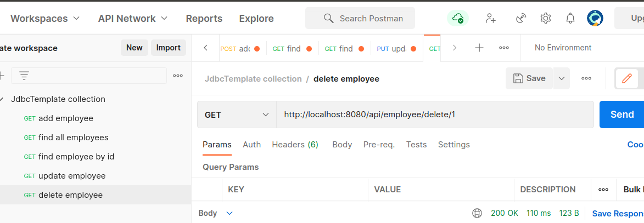Viewport: 644px width, 223px height.
Task: Open the sidebar more options ellipsis
Action: tap(178, 76)
